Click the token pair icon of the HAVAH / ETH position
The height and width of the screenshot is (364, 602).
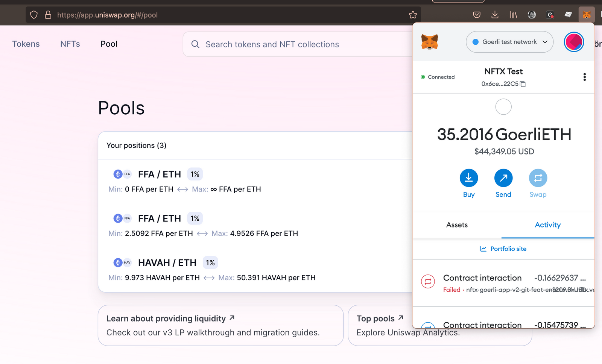click(x=122, y=262)
